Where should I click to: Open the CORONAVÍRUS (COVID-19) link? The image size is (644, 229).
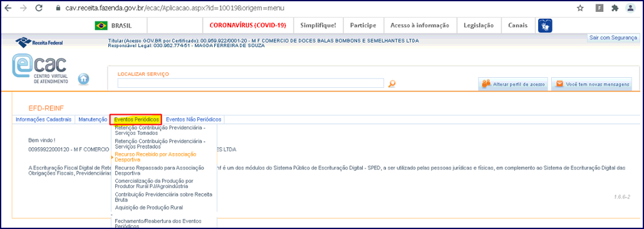point(247,25)
